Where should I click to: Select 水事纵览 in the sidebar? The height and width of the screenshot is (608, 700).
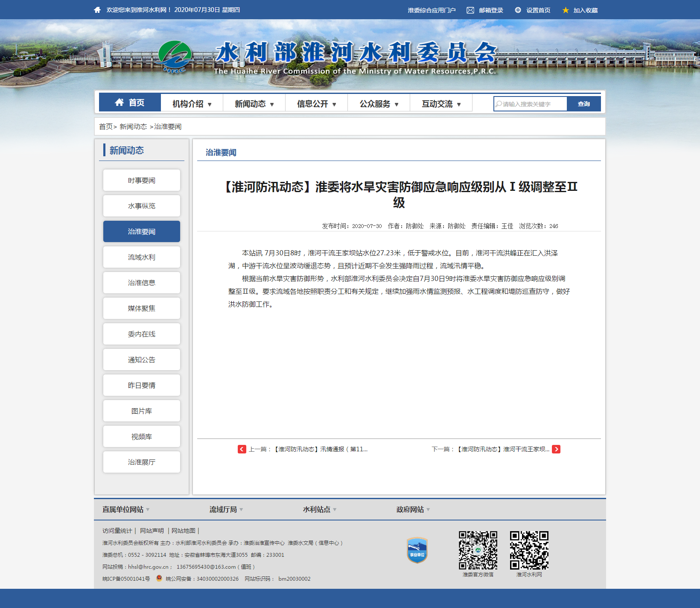tap(142, 206)
